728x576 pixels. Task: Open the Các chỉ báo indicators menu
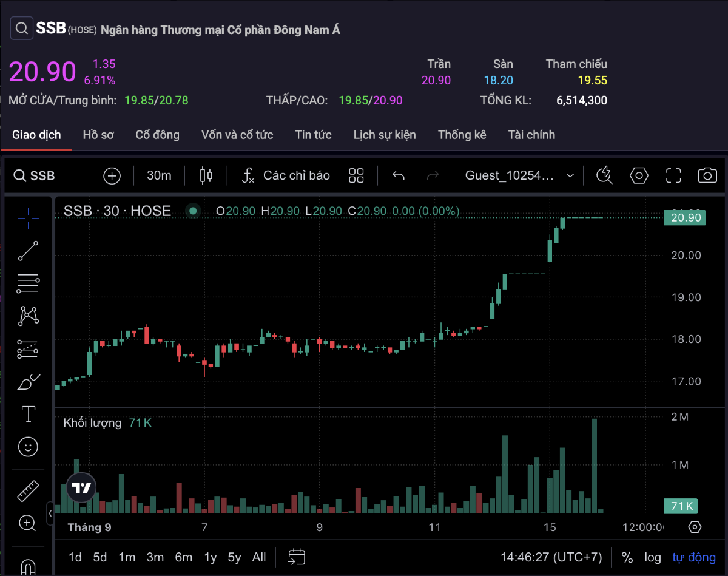[286, 176]
